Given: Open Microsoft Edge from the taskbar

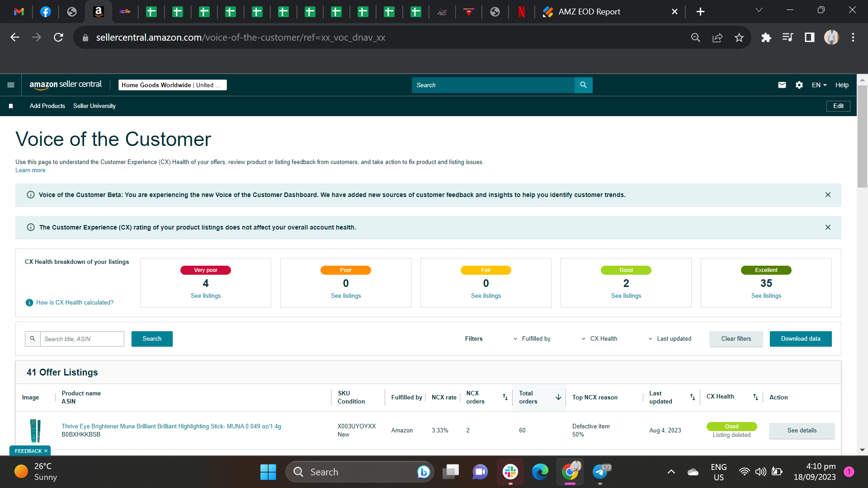Looking at the screenshot, I should [540, 472].
